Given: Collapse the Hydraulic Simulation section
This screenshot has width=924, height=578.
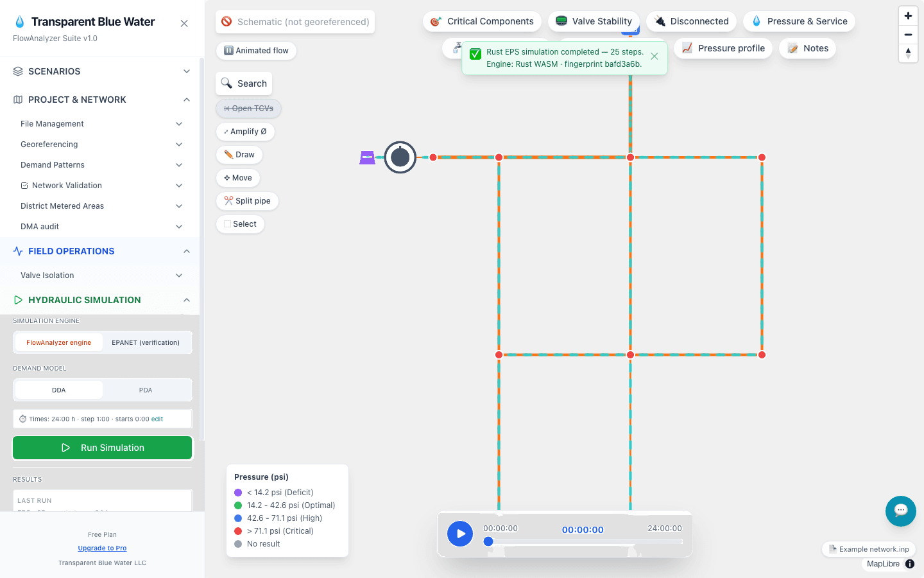Looking at the screenshot, I should click(x=103, y=300).
